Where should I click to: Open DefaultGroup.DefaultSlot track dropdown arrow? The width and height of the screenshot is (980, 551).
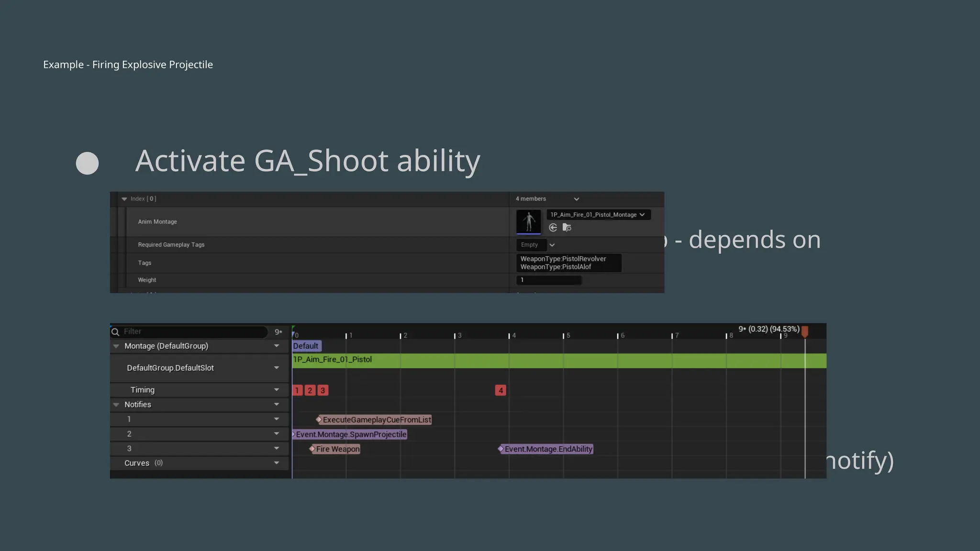(277, 368)
